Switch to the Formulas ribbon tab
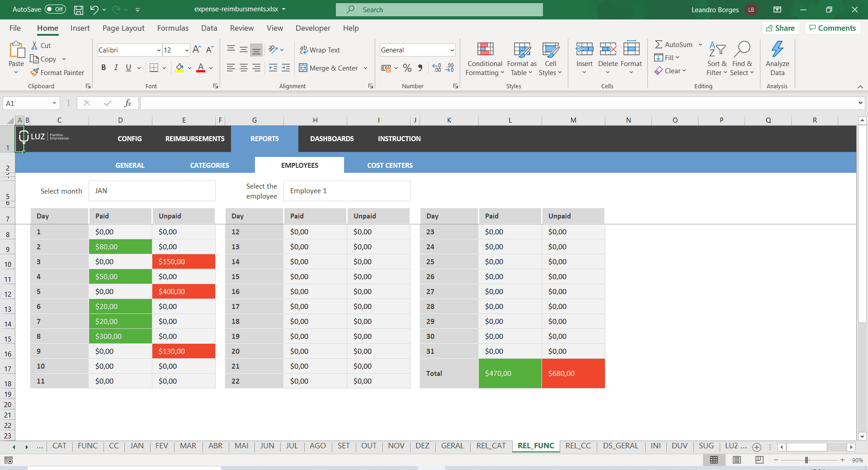Viewport: 868px width, 470px height. pyautogui.click(x=172, y=28)
